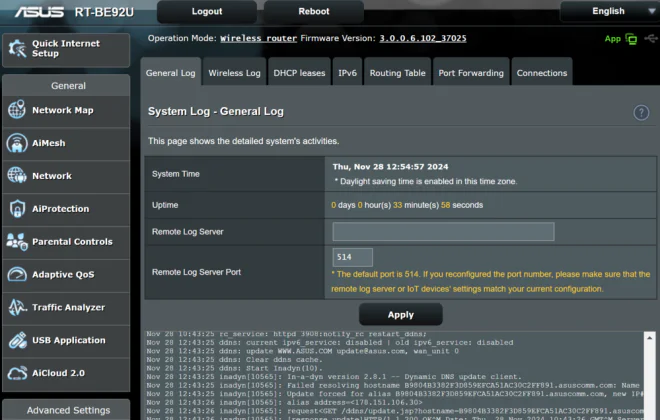Click the 'Remote Log Server Port' label
This screenshot has width=660, height=420.
click(x=196, y=272)
